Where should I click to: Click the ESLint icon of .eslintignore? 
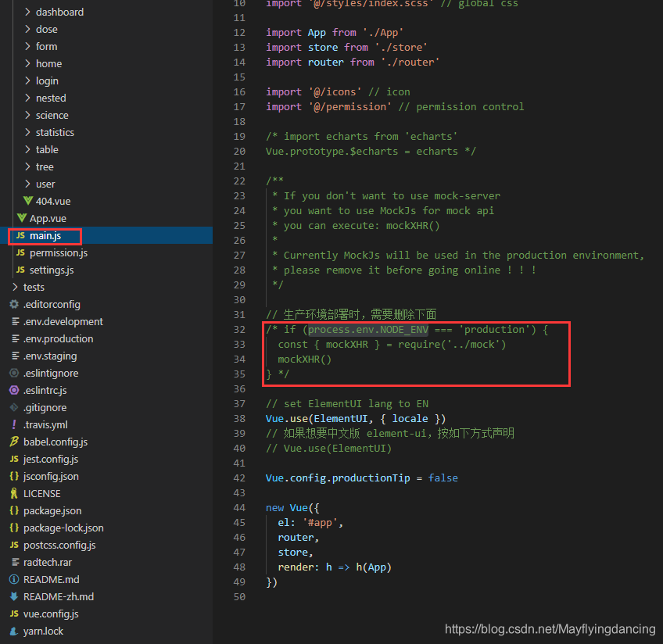point(14,373)
